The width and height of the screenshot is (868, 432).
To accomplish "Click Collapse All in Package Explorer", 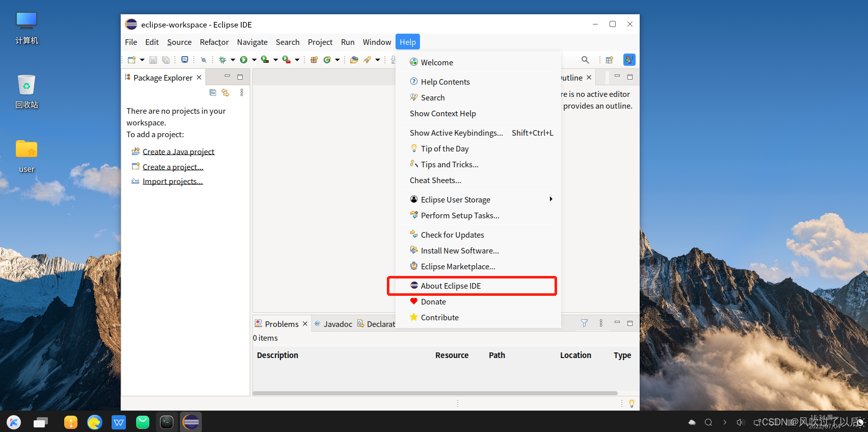I will click(213, 92).
